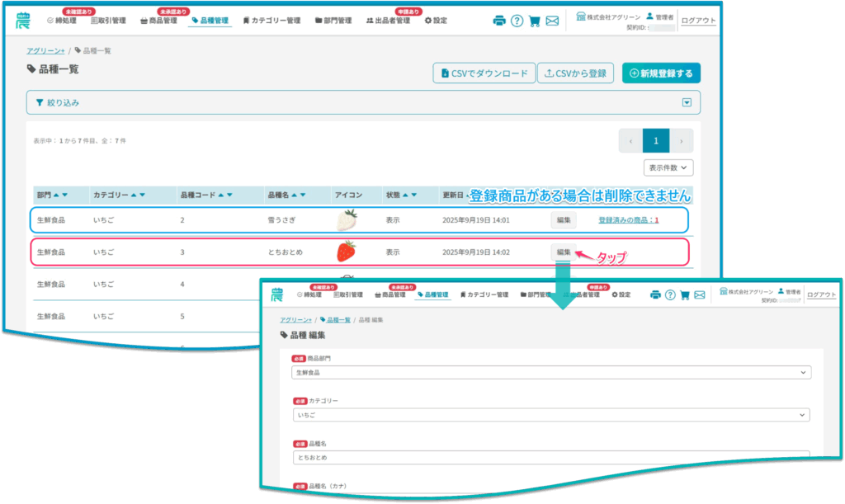
Task: Open 商品管理 in the 品種一覧 page menu
Action: (x=159, y=21)
